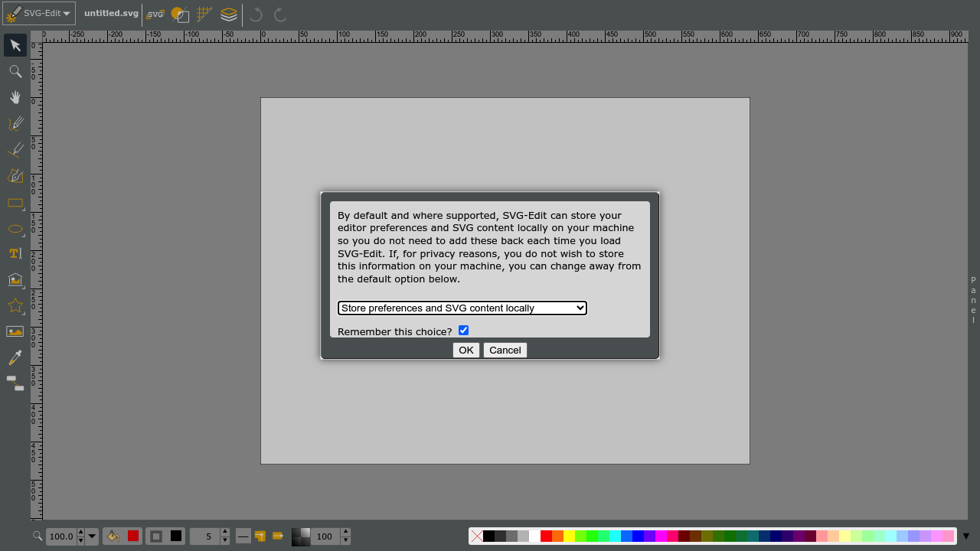Uncheck the 'Remember this choice?' checkbox
980x551 pixels.
463,330
